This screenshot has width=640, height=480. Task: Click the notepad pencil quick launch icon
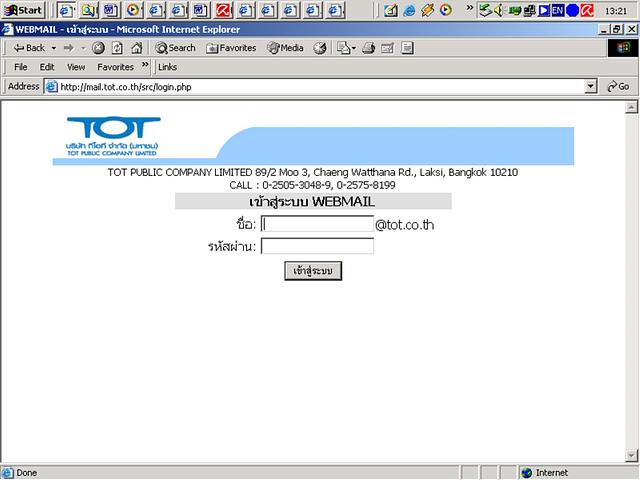[391, 10]
